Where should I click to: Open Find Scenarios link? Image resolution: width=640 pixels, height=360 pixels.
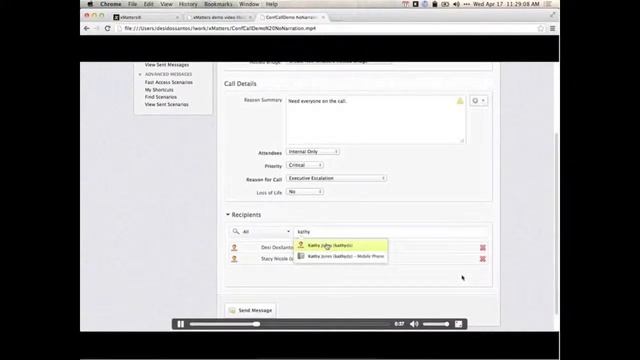point(160,97)
